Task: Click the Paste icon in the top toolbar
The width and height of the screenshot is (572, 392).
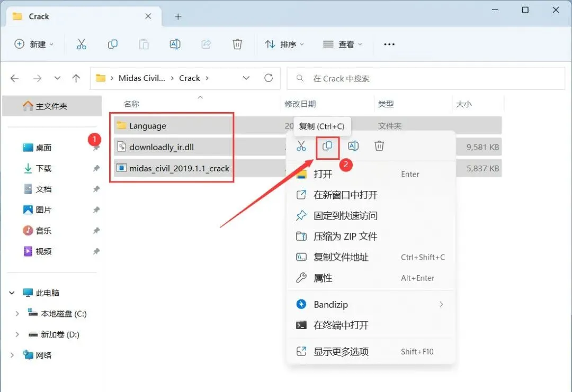Action: point(144,44)
